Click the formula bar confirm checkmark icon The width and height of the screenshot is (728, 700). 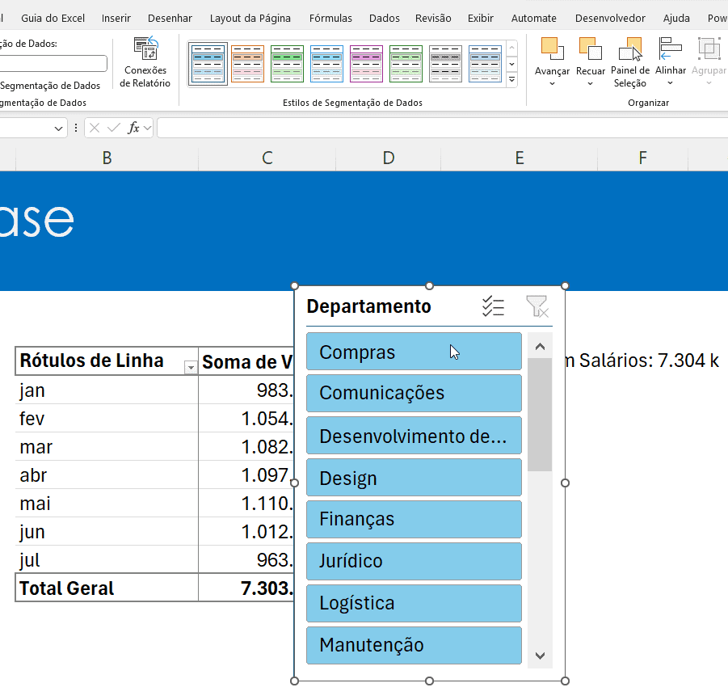114,128
